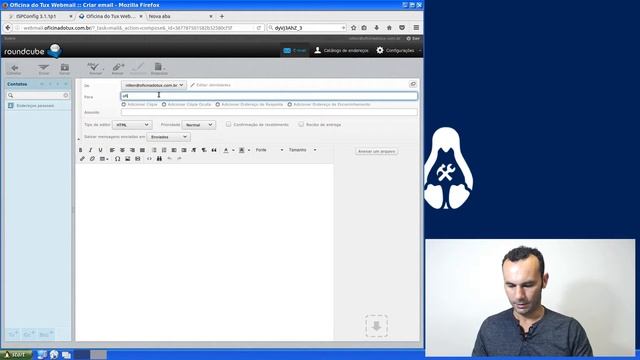Click the Anexar um arquivo button
This screenshot has width=640, height=360.
[376, 151]
